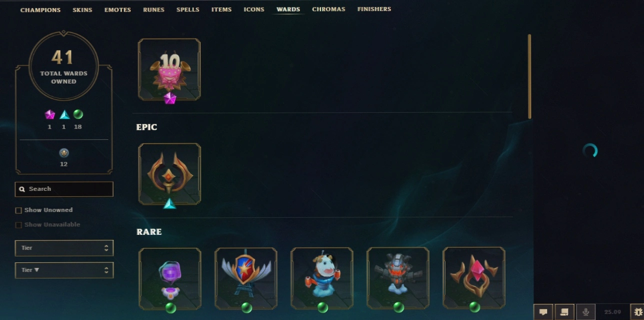
Task: Select the purple hologram Rare ward
Action: (x=169, y=278)
